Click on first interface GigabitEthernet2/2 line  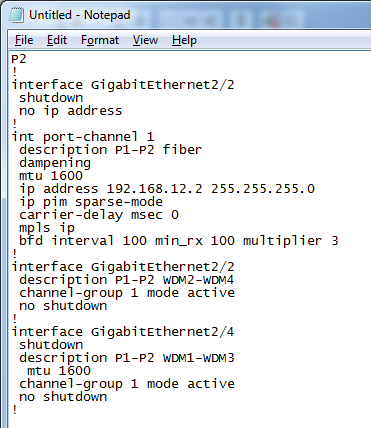click(x=123, y=85)
